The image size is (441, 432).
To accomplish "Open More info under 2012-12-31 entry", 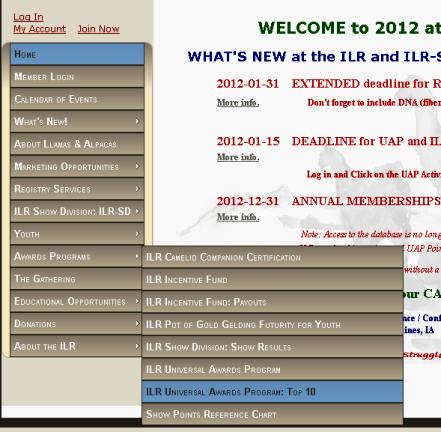I will point(238,217).
